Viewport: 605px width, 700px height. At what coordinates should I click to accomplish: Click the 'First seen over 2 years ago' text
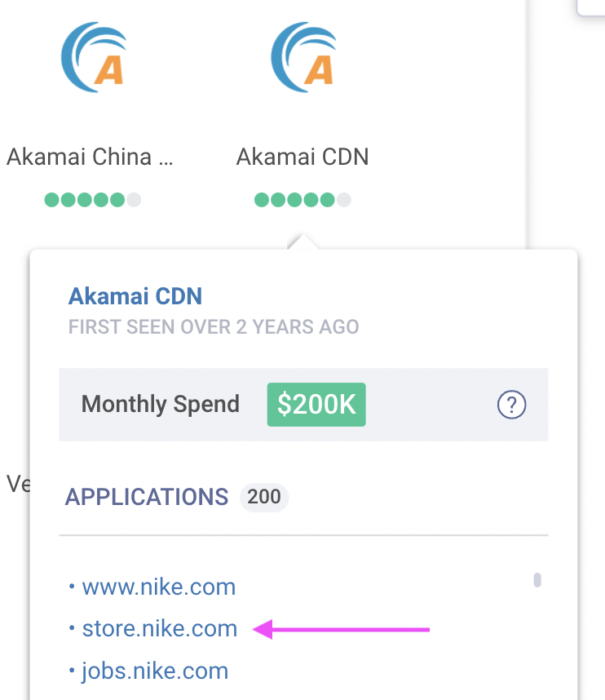click(x=214, y=327)
